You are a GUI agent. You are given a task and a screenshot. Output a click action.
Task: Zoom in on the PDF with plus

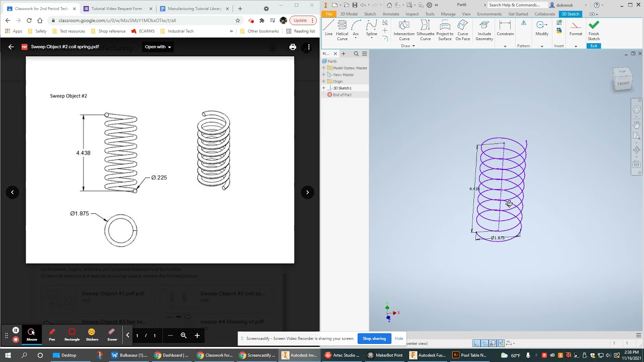[197, 335]
